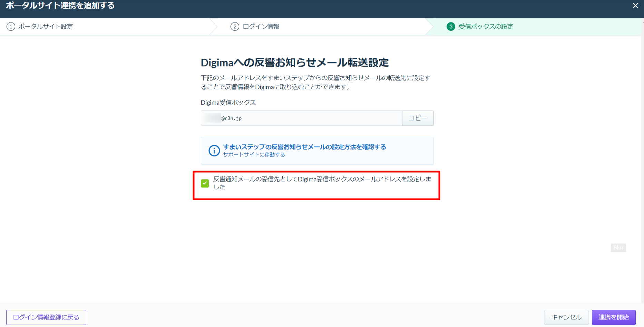This screenshot has height=327, width=644.
Task: Copy the inbox address with コピー button
Action: 418,118
